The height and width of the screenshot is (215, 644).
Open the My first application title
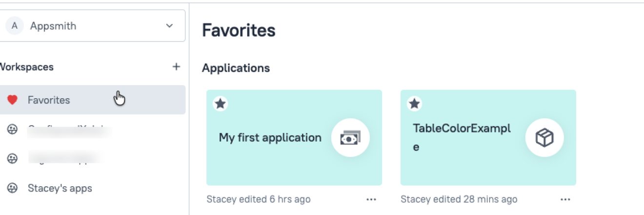click(270, 138)
